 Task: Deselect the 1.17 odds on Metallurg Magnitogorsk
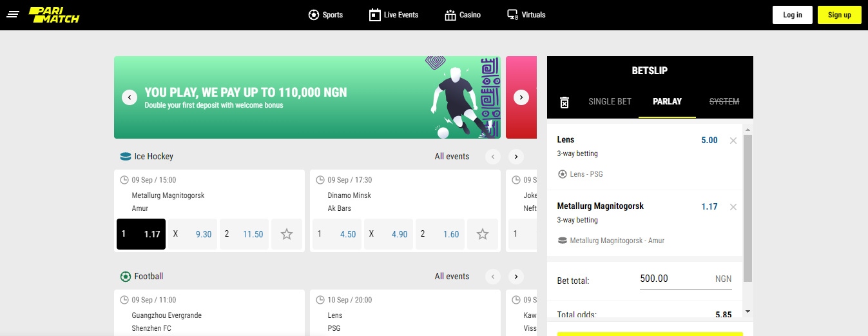[141, 234]
